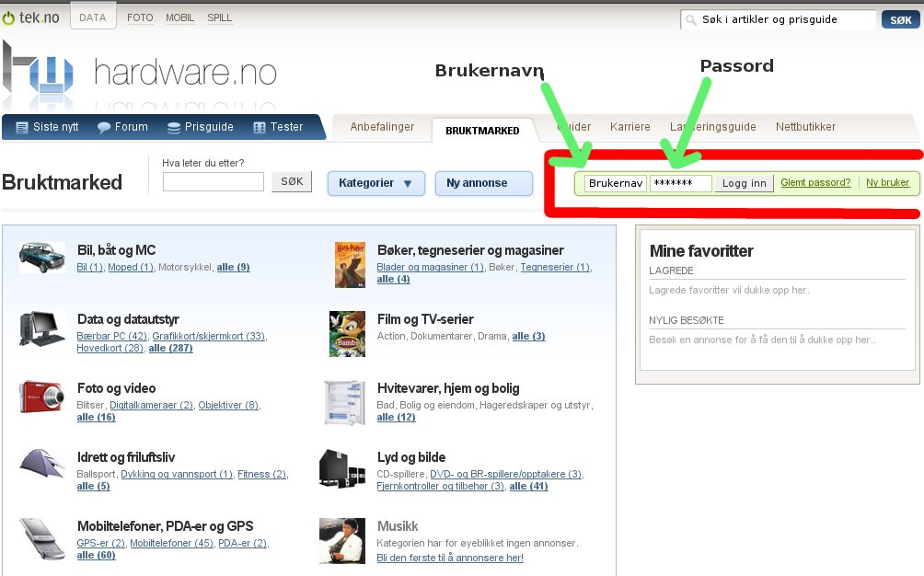
Task: Open the alle (41) link
Action: (x=528, y=486)
